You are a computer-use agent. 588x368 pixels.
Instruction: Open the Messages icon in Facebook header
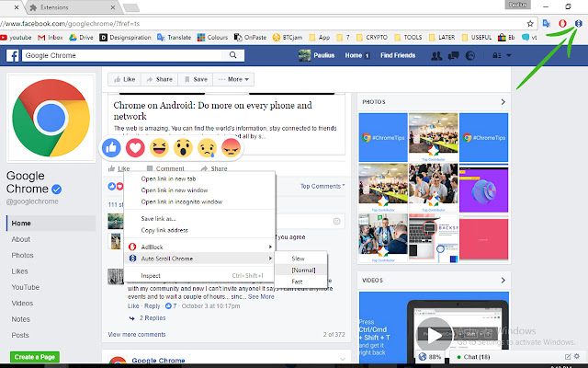(x=453, y=55)
